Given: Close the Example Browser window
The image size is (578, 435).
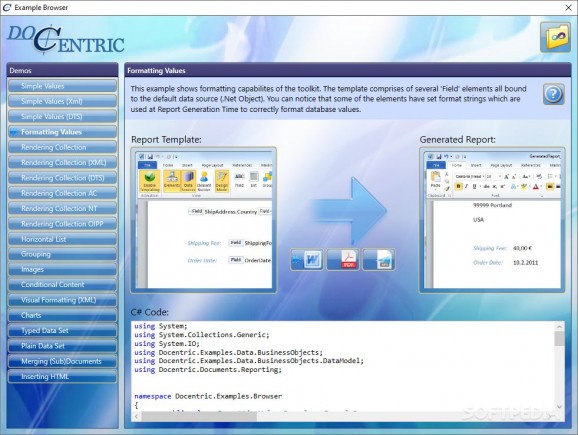Looking at the screenshot, I should [568, 8].
